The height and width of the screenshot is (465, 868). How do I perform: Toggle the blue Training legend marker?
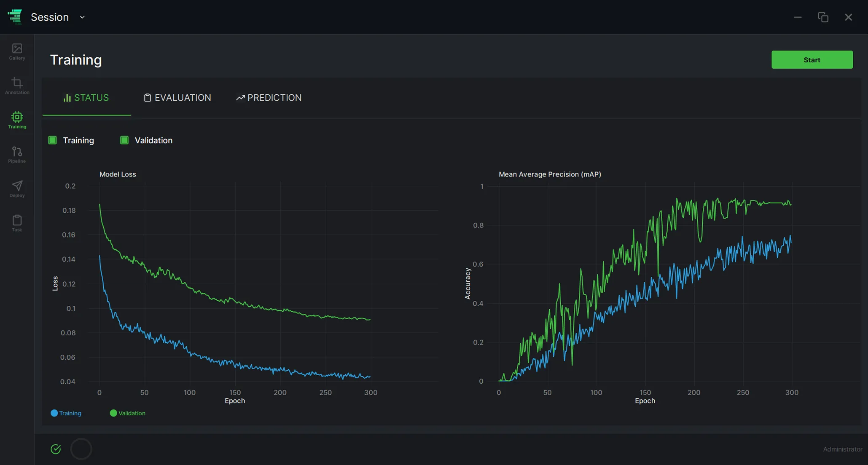tap(54, 413)
